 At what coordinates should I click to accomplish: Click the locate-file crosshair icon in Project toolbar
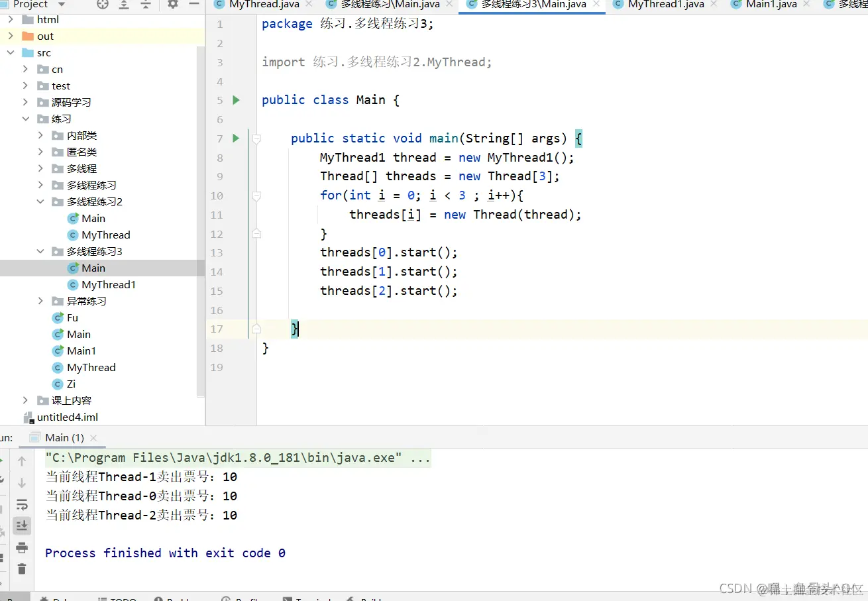pyautogui.click(x=102, y=4)
